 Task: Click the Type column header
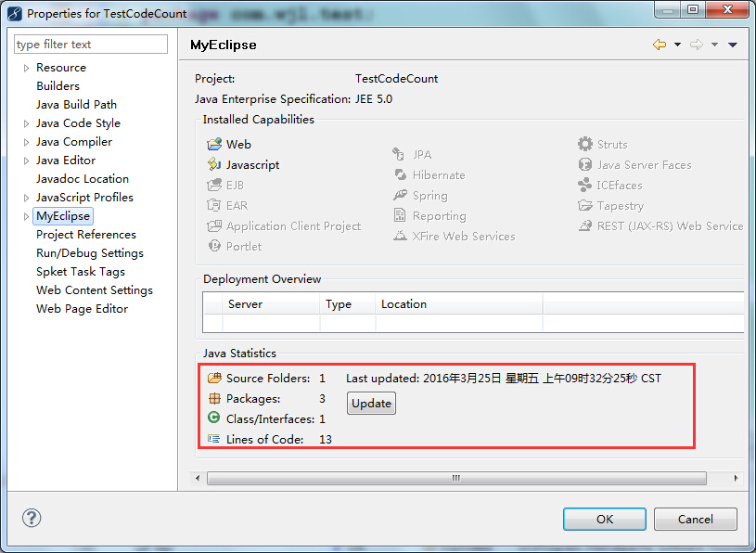347,303
